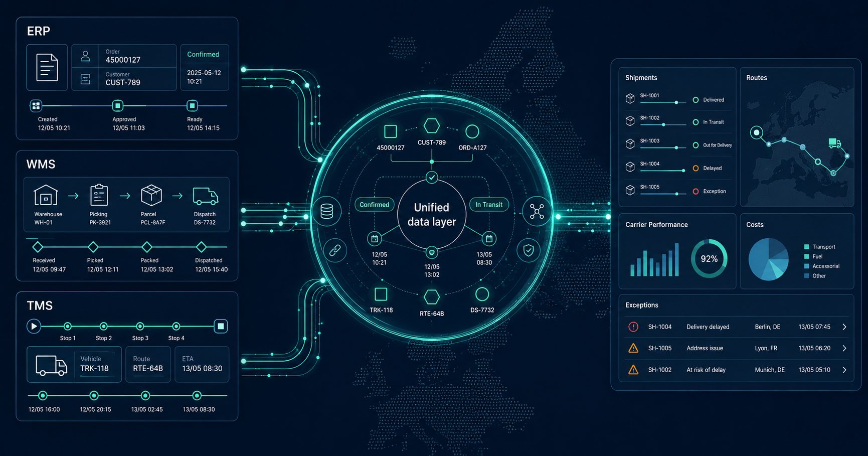Click the Ready milestone marker in ERP
Viewport: 868px width, 456px height.
[x=192, y=106]
